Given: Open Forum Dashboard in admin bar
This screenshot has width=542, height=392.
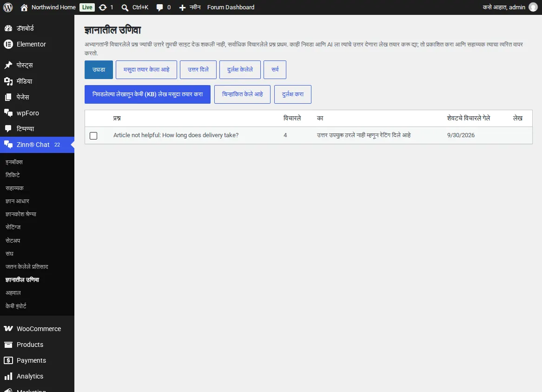Looking at the screenshot, I should click(231, 7).
